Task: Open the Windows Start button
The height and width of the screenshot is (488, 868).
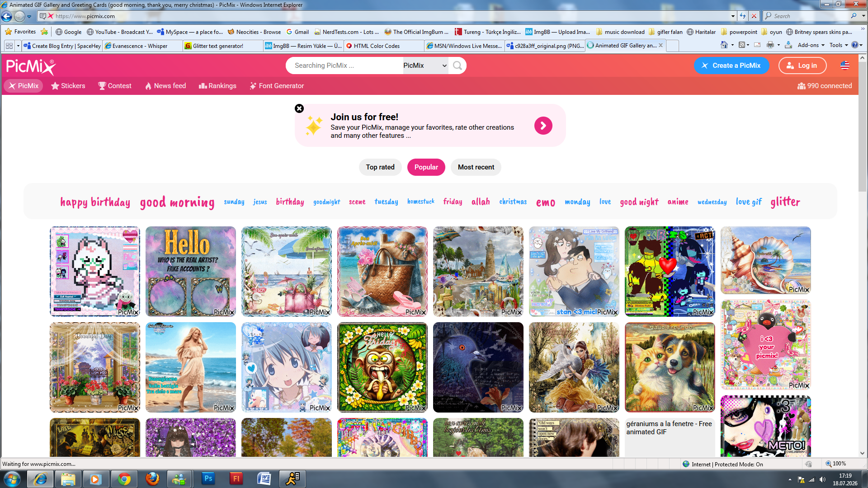Action: tap(12, 479)
